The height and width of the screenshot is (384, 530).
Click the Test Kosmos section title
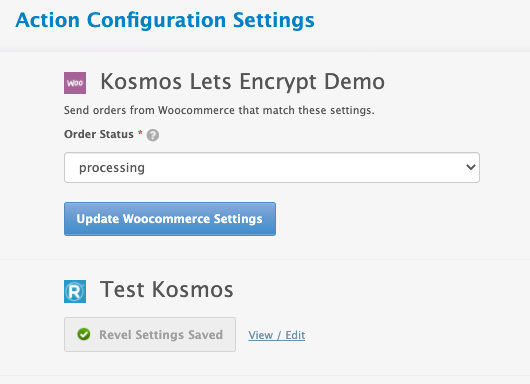167,290
